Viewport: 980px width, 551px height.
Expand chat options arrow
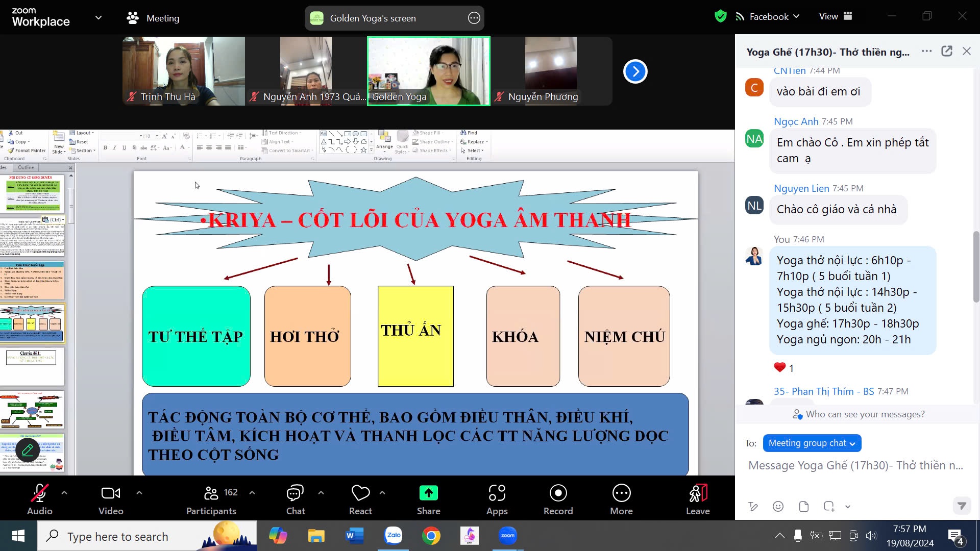click(321, 493)
